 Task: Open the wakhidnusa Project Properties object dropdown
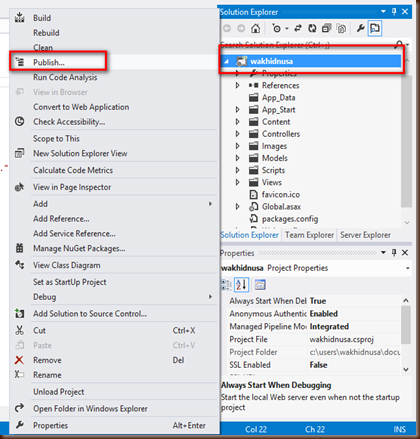pos(407,268)
